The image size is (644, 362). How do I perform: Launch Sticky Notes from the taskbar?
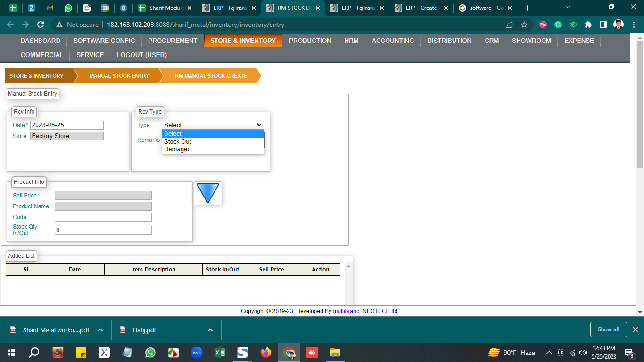(x=81, y=352)
